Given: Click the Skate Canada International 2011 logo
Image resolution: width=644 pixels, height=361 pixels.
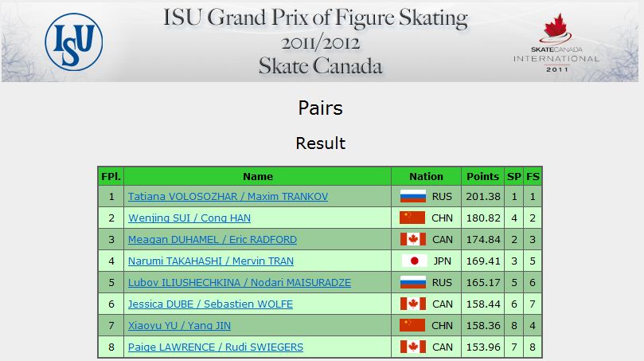Looking at the screenshot, I should [x=556, y=43].
